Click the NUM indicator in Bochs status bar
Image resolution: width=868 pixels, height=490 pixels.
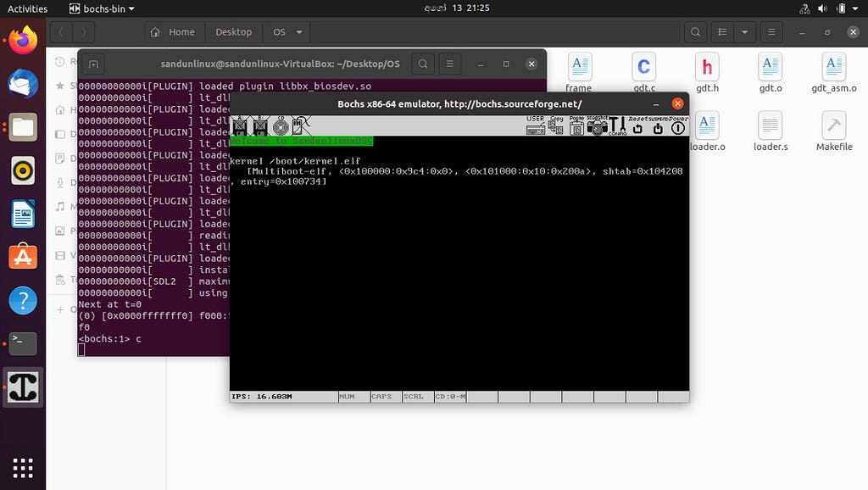(x=353, y=397)
